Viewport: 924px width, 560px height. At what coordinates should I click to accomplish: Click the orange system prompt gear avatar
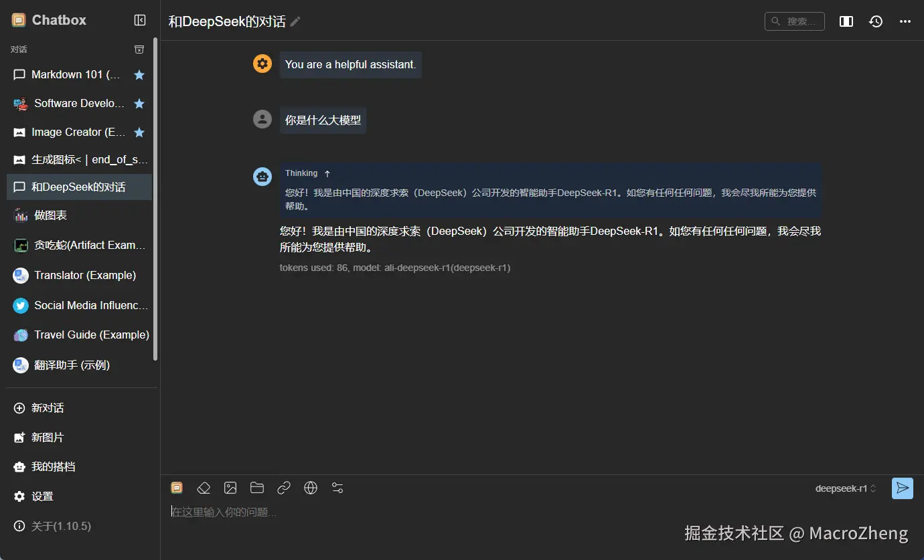(x=262, y=64)
